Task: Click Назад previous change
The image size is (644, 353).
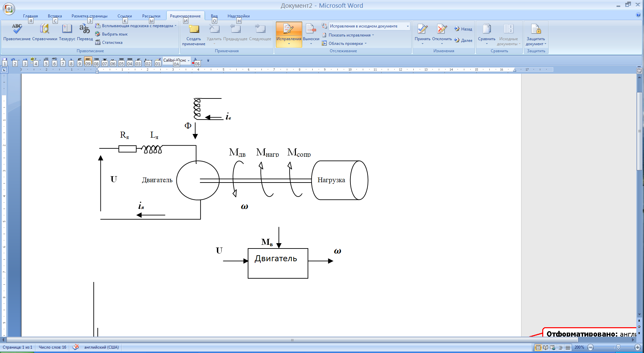Action: point(463,29)
